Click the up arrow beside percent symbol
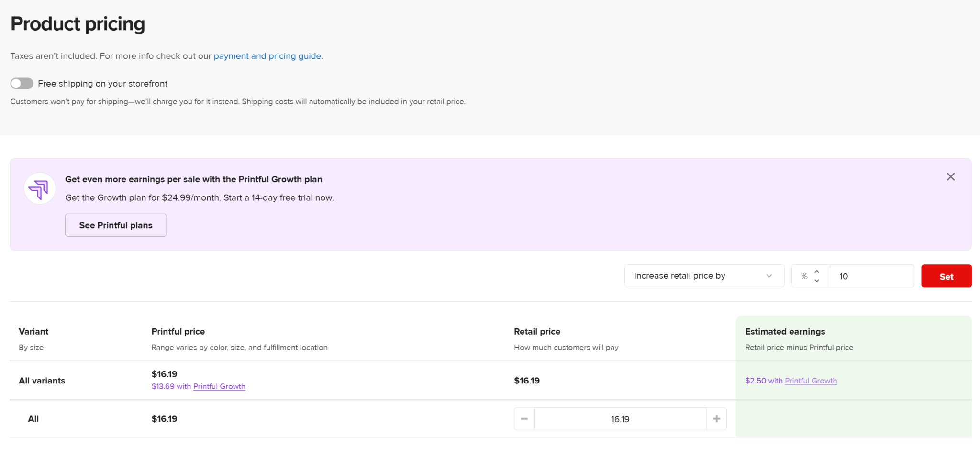 pos(817,272)
